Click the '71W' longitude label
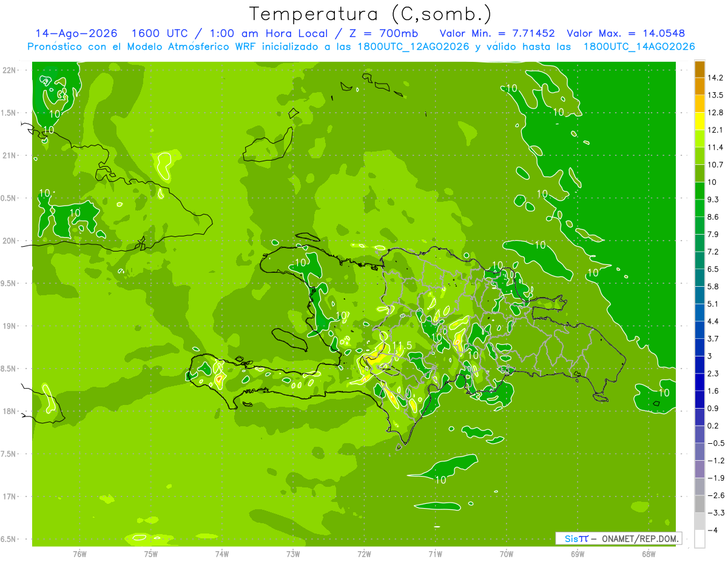 pyautogui.click(x=435, y=554)
